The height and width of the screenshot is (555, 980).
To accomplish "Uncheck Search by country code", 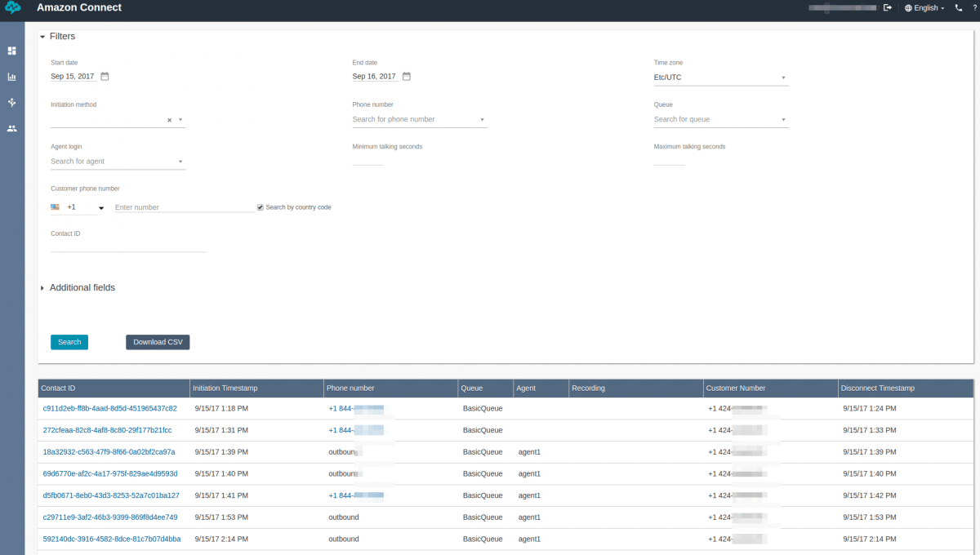I will pyautogui.click(x=260, y=206).
